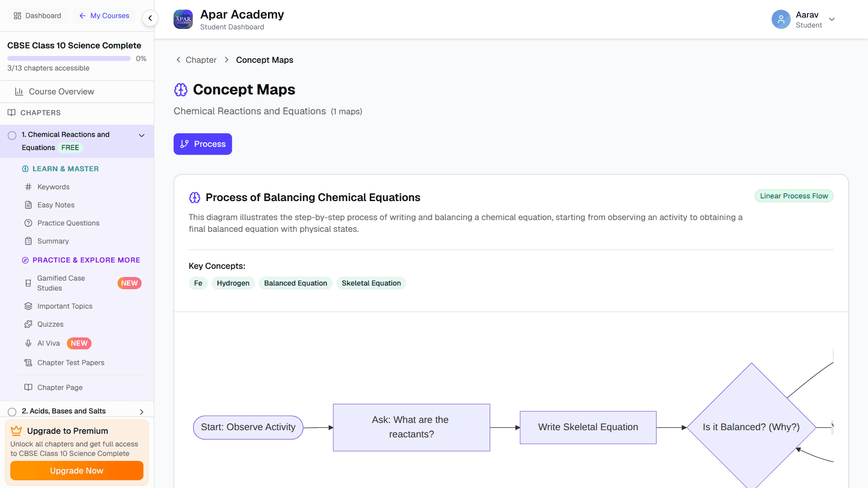Click the Easy Notes document icon
868x488 pixels.
28,205
